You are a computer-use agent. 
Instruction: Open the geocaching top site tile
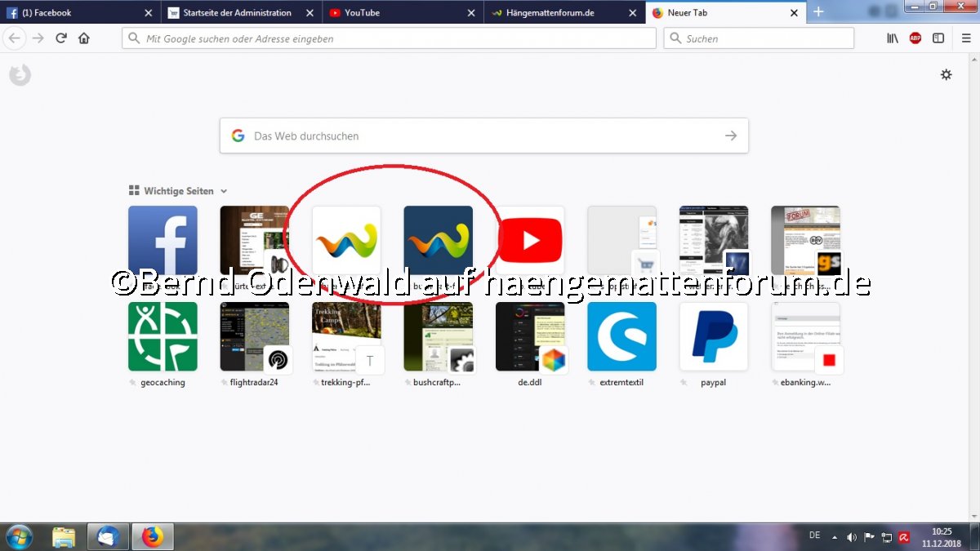163,337
